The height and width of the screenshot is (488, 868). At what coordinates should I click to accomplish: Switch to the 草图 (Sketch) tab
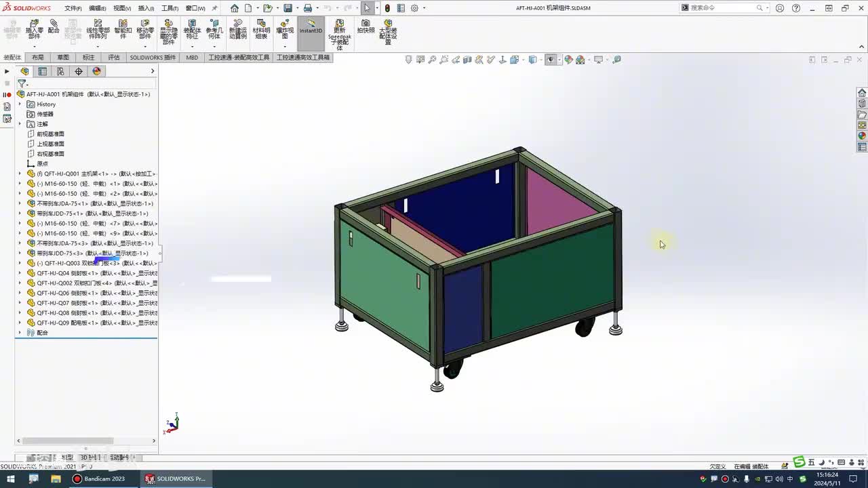tap(63, 58)
